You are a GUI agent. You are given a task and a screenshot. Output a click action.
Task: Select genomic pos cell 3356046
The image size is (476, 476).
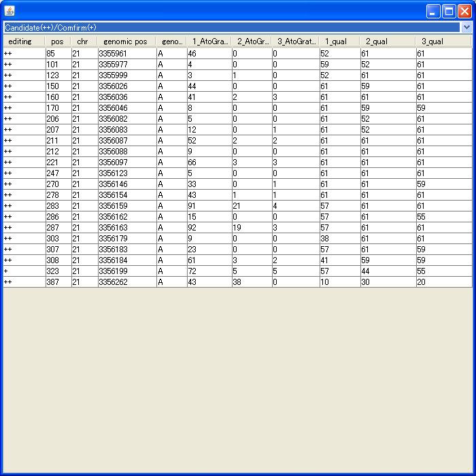[x=127, y=107]
